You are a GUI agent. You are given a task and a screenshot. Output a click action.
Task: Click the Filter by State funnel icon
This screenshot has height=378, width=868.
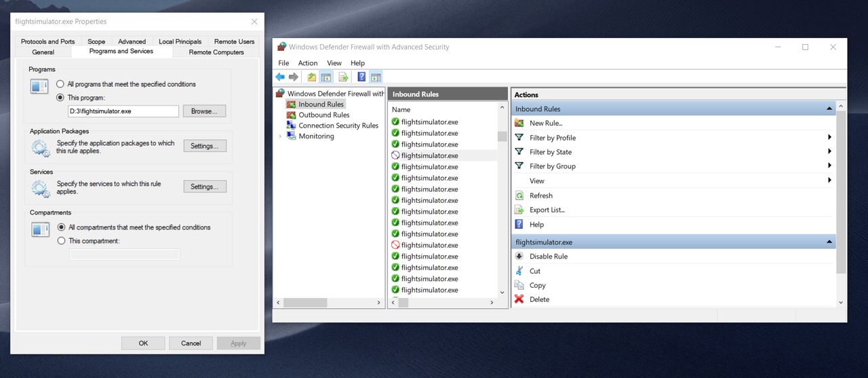point(519,151)
